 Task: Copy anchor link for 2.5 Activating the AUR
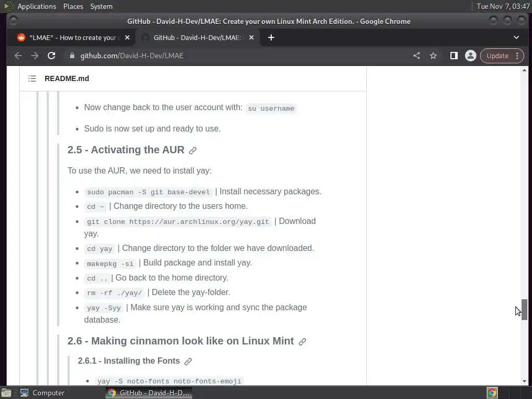[x=193, y=150]
